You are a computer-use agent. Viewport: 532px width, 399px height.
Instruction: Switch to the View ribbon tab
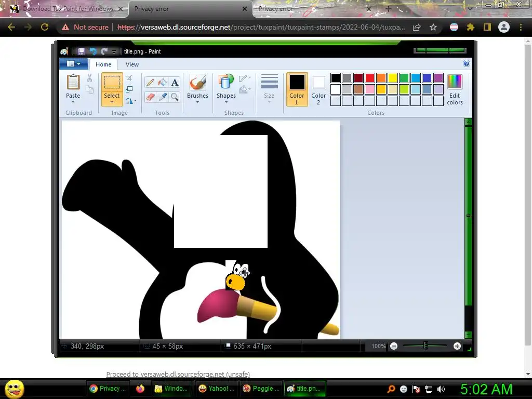tap(132, 64)
